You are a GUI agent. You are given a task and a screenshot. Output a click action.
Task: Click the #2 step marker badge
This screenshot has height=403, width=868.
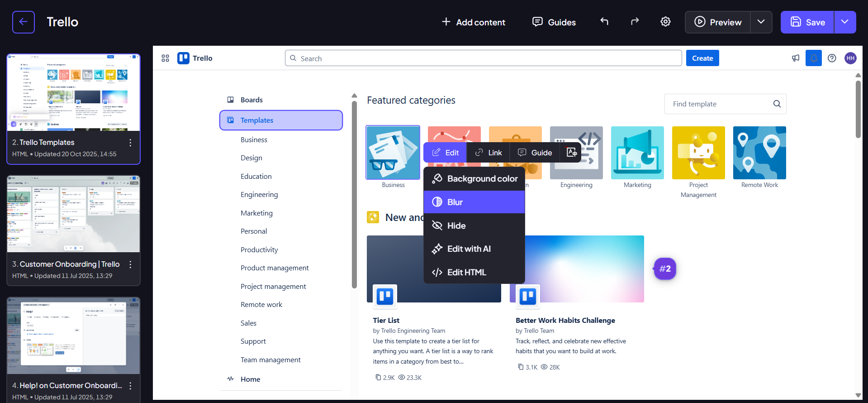665,269
